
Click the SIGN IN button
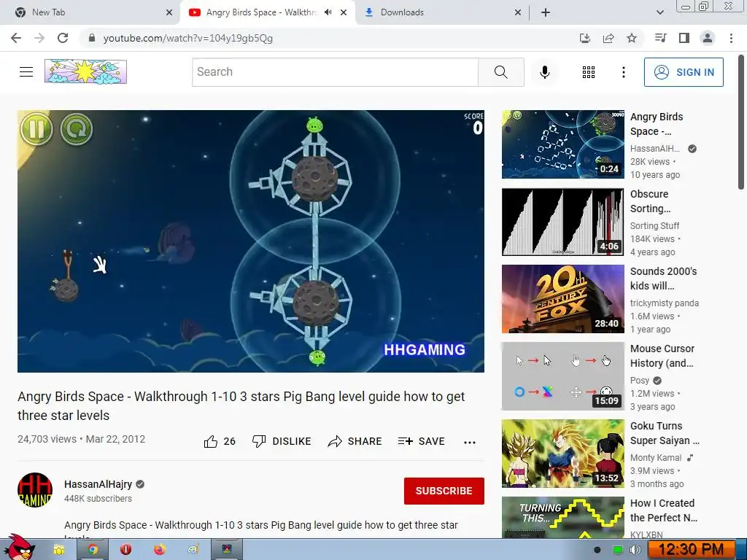[684, 72]
